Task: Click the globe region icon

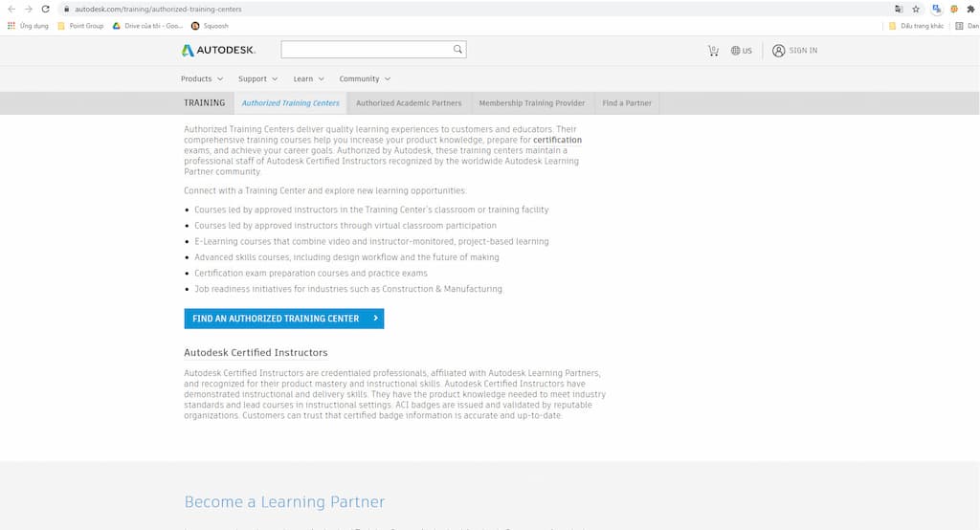Action: pyautogui.click(x=735, y=51)
